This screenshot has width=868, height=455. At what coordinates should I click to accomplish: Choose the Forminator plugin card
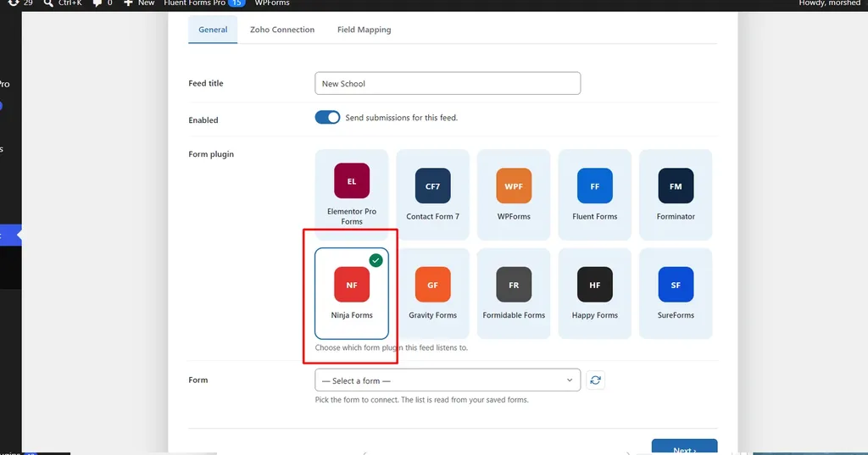click(x=676, y=194)
